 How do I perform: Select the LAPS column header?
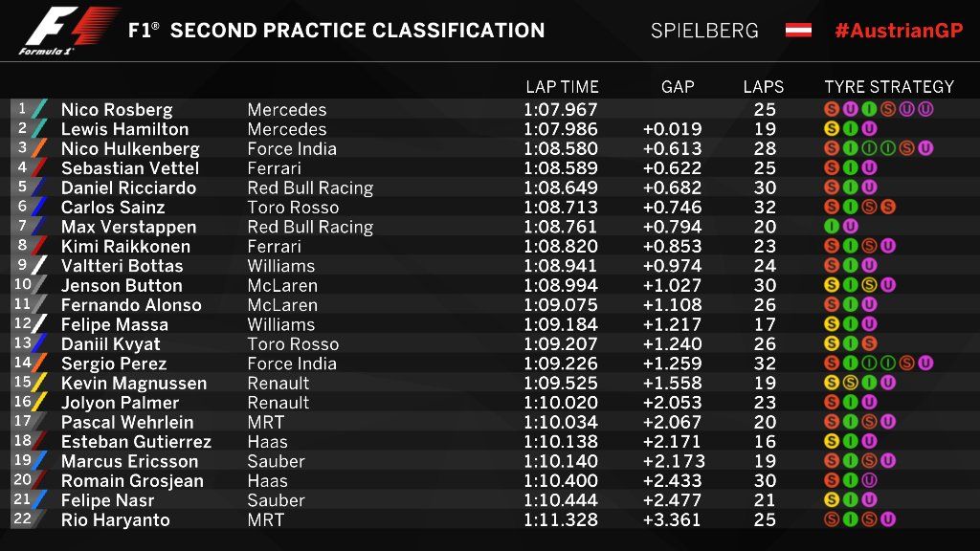coord(763,87)
